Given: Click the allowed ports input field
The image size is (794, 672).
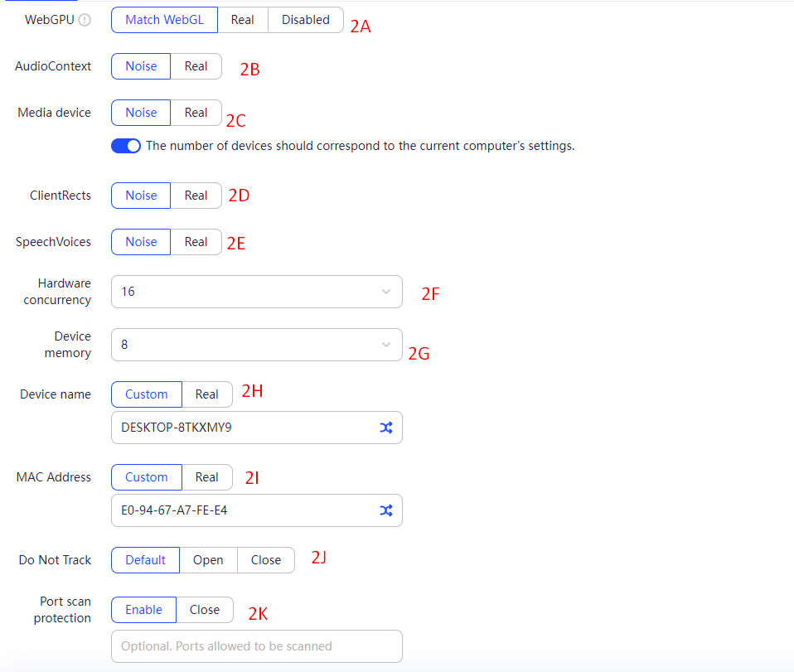Looking at the screenshot, I should [256, 646].
